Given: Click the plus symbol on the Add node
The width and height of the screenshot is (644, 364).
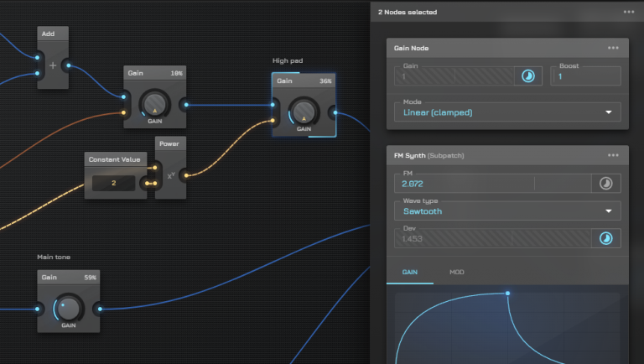Looking at the screenshot, I should 53,65.
